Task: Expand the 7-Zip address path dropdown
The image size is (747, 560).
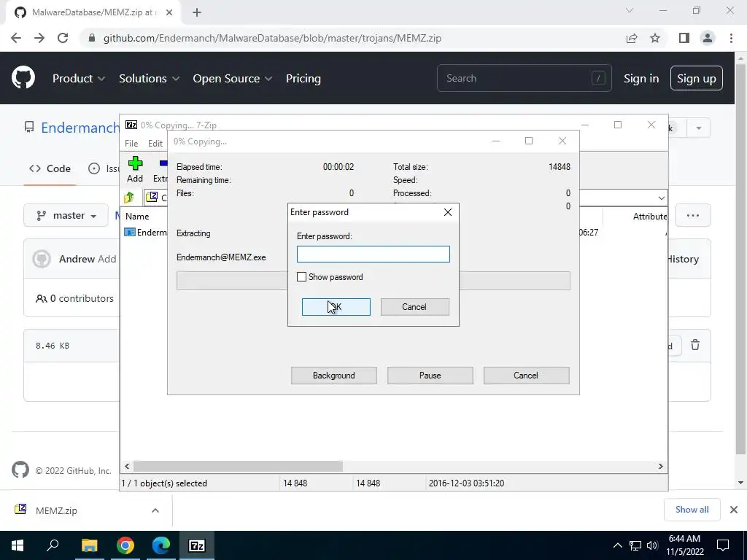Action: [661, 198]
